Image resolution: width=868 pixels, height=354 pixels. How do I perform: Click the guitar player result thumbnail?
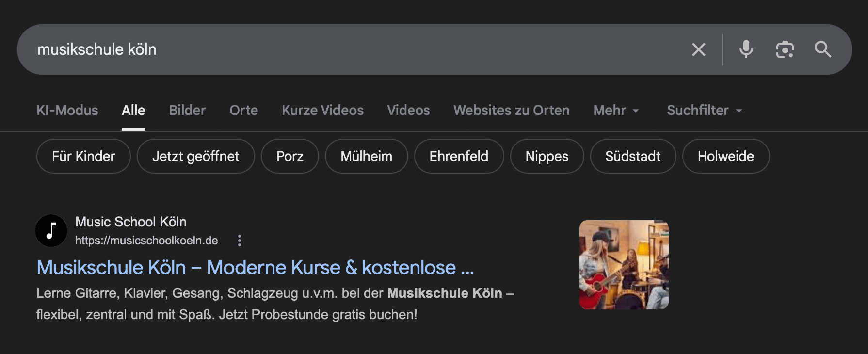coord(624,265)
